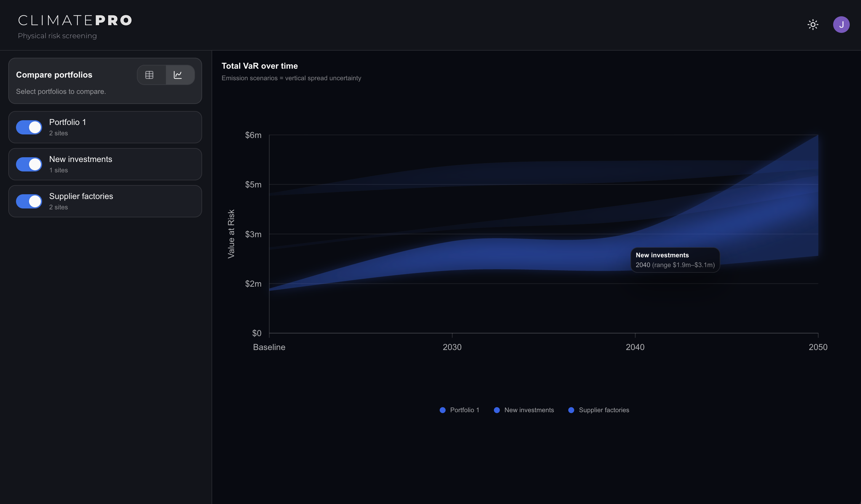This screenshot has width=861, height=504.
Task: Select the Supplier factories card label
Action: pos(81,196)
